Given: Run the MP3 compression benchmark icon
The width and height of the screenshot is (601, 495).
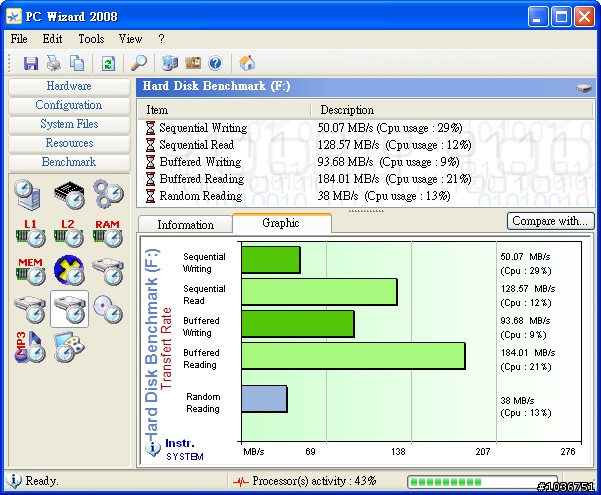Looking at the screenshot, I should pos(30,347).
